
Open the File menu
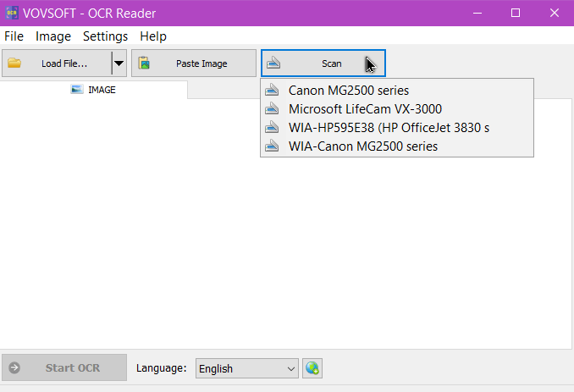14,36
